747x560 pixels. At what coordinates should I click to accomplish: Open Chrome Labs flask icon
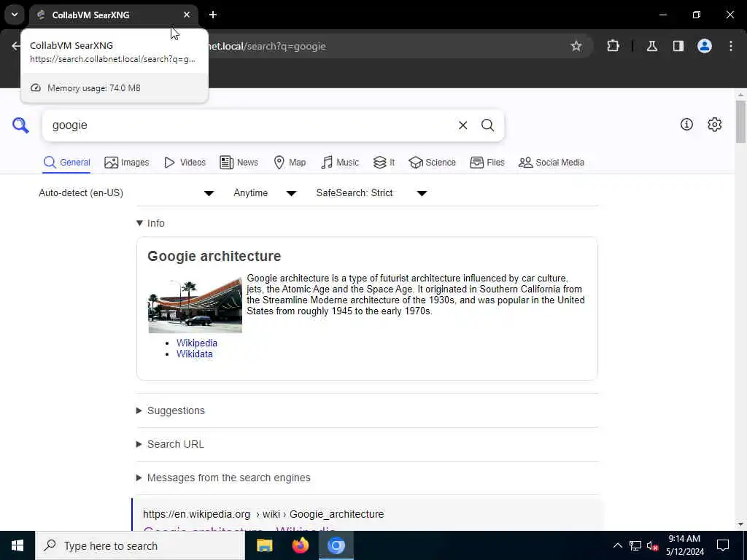coord(651,46)
